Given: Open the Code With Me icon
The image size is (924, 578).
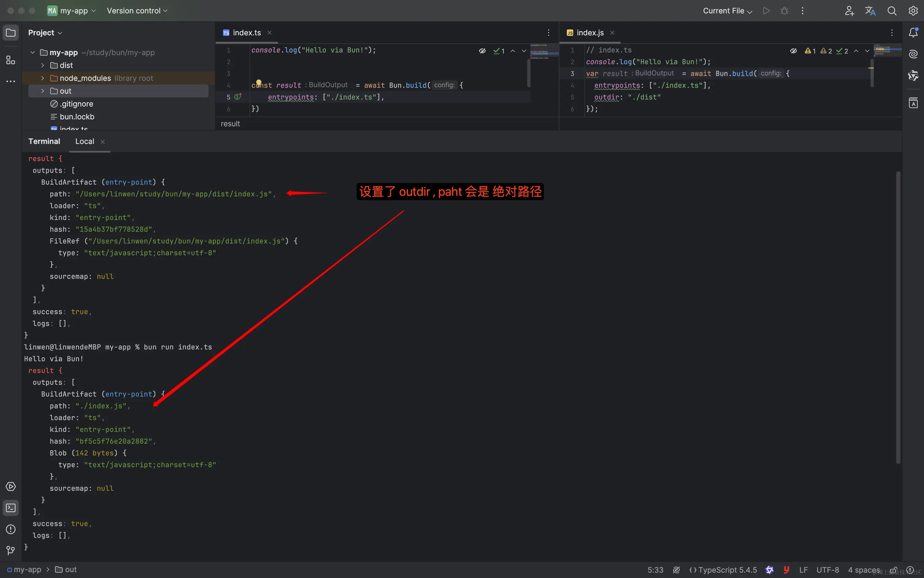Looking at the screenshot, I should 849,11.
